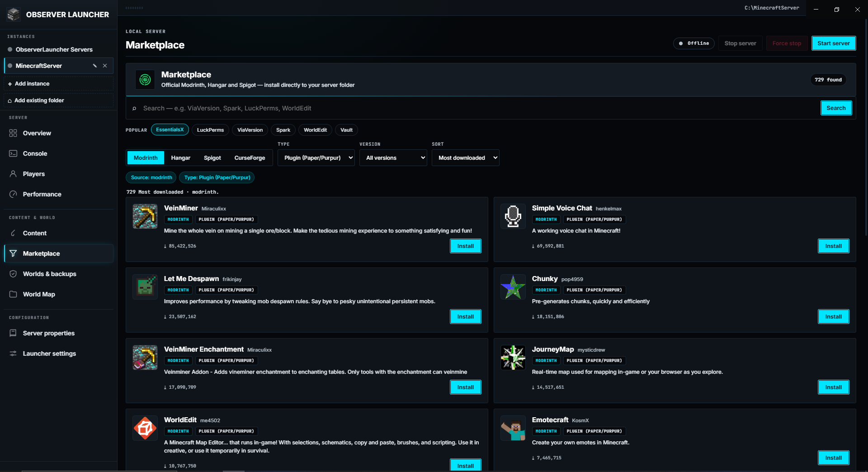
Task: Click the Players person icon
Action: click(x=13, y=174)
